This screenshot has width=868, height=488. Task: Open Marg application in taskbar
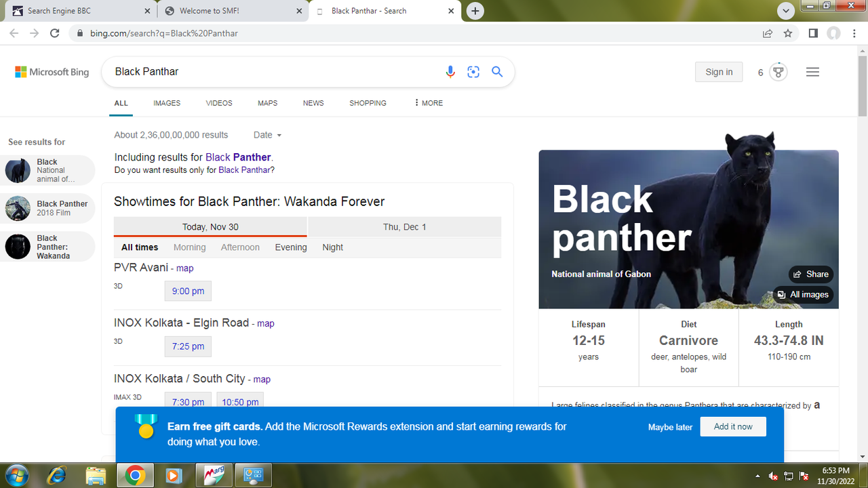click(214, 475)
